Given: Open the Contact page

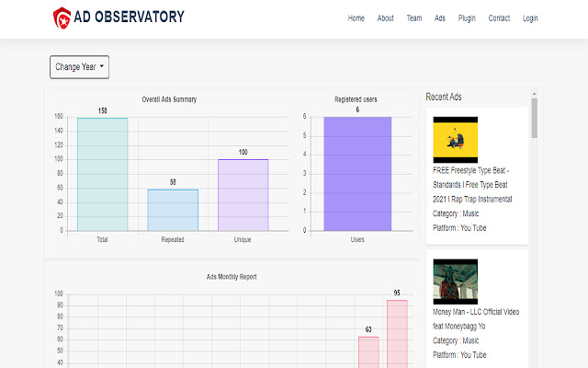Looking at the screenshot, I should click(499, 18).
